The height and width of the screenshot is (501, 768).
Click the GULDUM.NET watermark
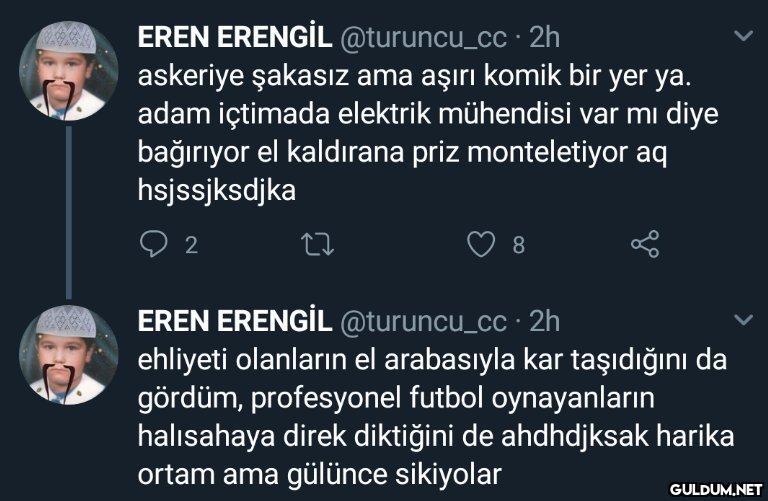point(715,489)
